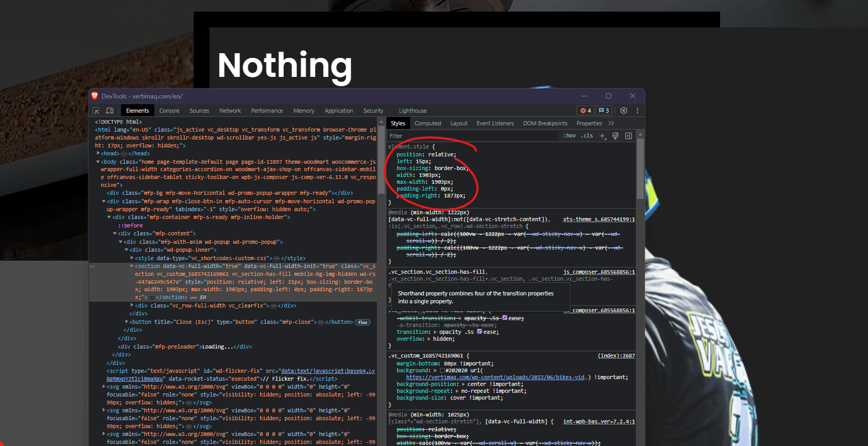This screenshot has height=446, width=868.
Task: Open the issues badge showing 3
Action: tap(604, 111)
